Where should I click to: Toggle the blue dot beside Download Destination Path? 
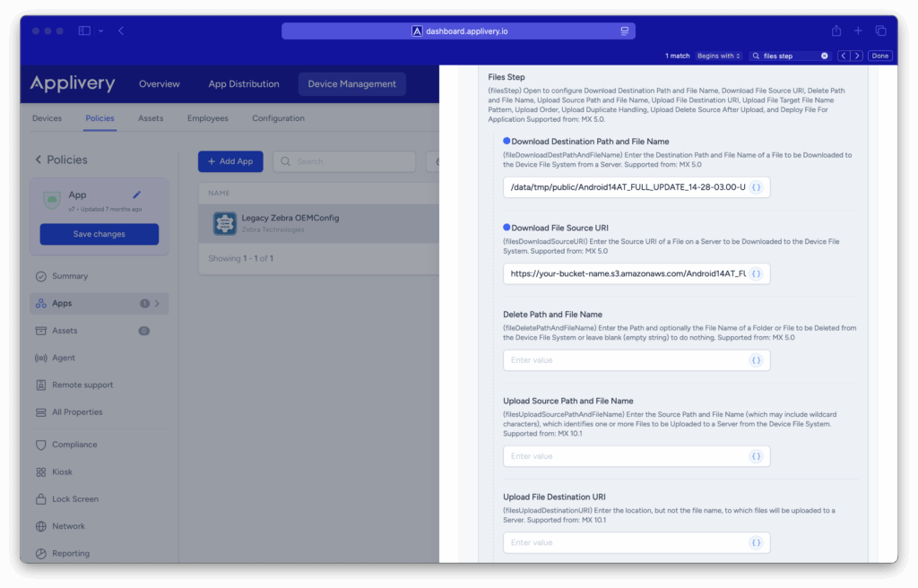coord(507,141)
